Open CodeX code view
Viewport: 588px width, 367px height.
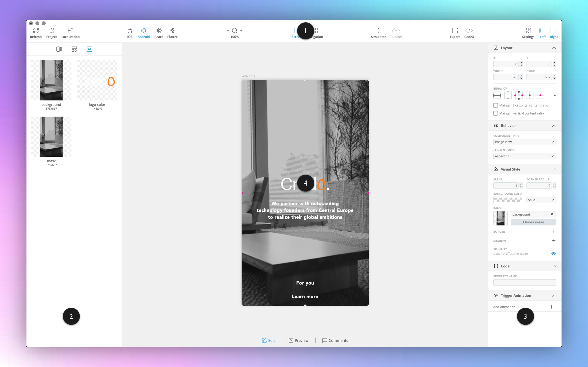click(469, 31)
